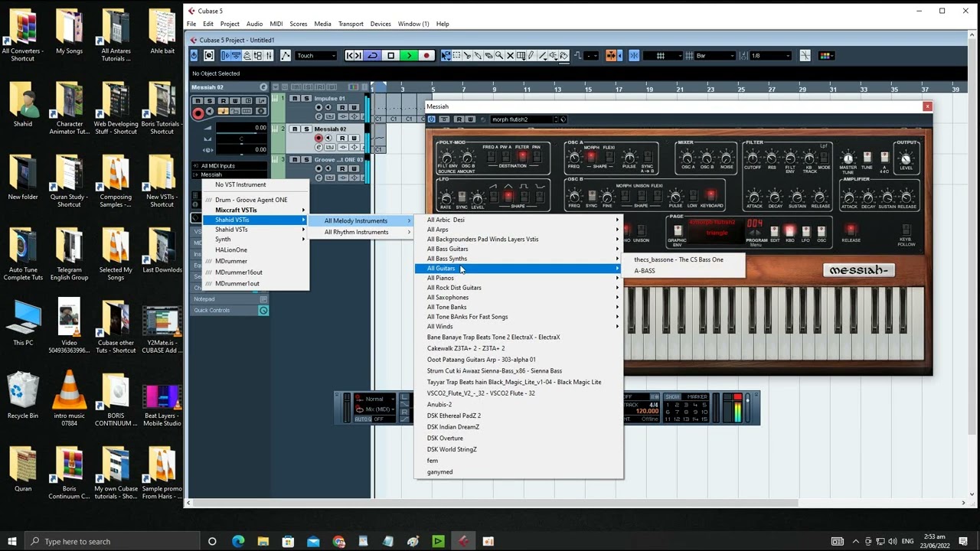This screenshot has width=980, height=551.
Task: Open the 1/8 quantize dropdown
Action: pos(770,56)
